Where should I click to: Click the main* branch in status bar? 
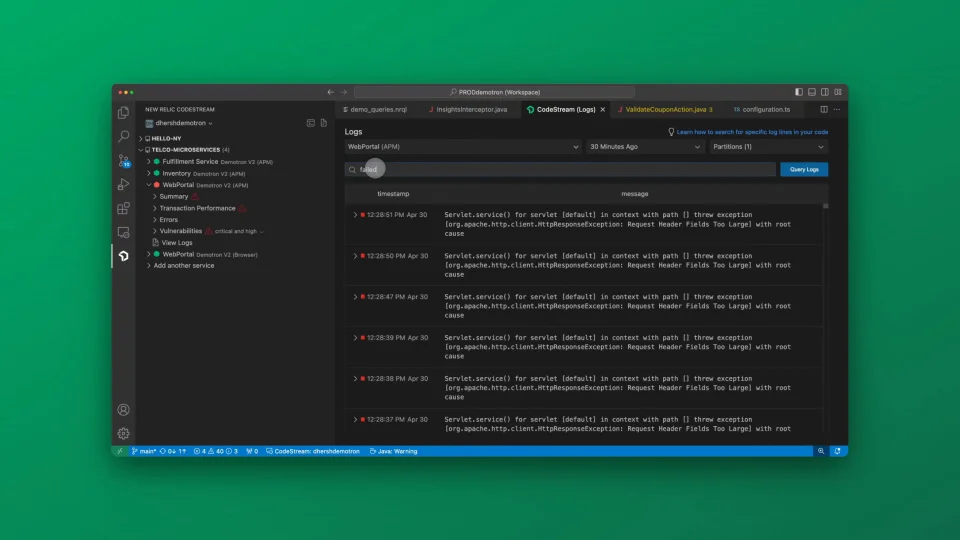click(x=144, y=451)
